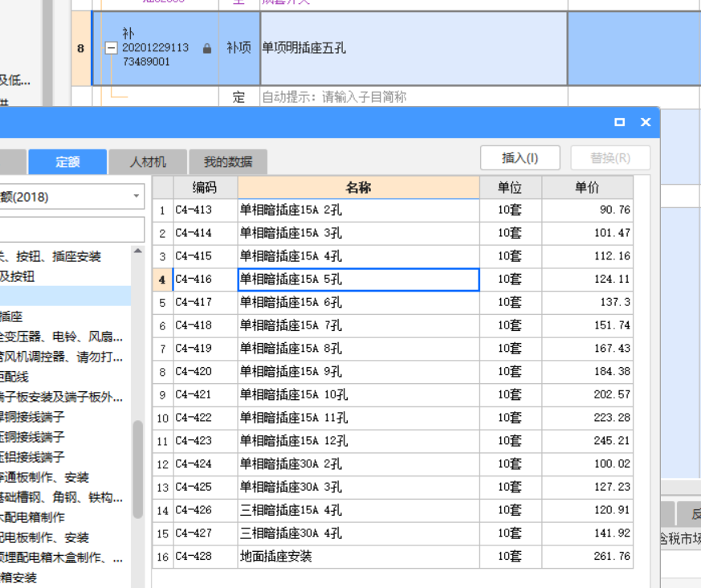The width and height of the screenshot is (701, 588).
Task: Select tree item 配电板制作、安装
Action: coord(45,537)
